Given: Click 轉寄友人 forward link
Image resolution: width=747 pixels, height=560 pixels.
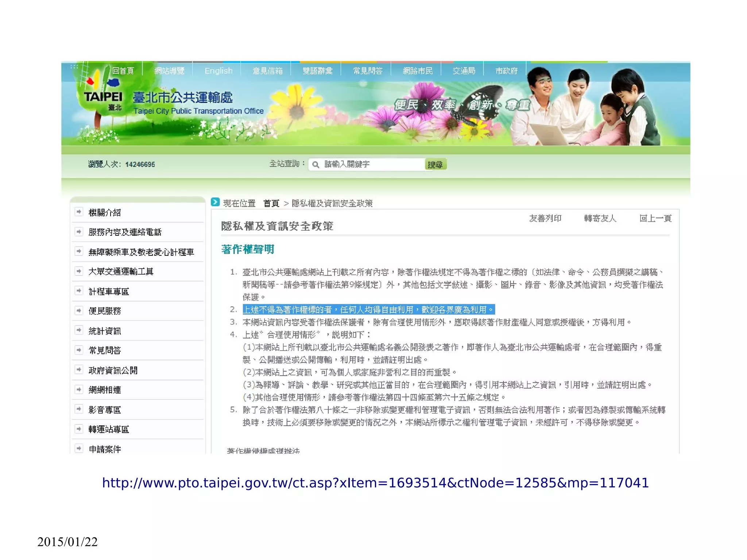Looking at the screenshot, I should pyautogui.click(x=600, y=218).
